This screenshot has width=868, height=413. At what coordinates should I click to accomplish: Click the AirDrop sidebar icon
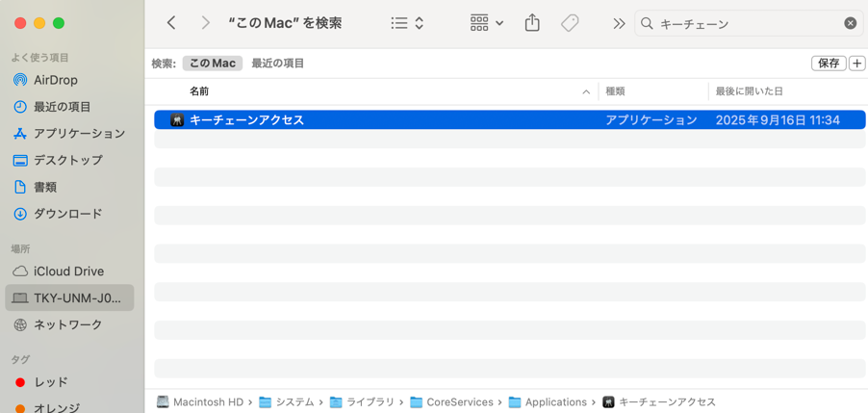click(20, 80)
